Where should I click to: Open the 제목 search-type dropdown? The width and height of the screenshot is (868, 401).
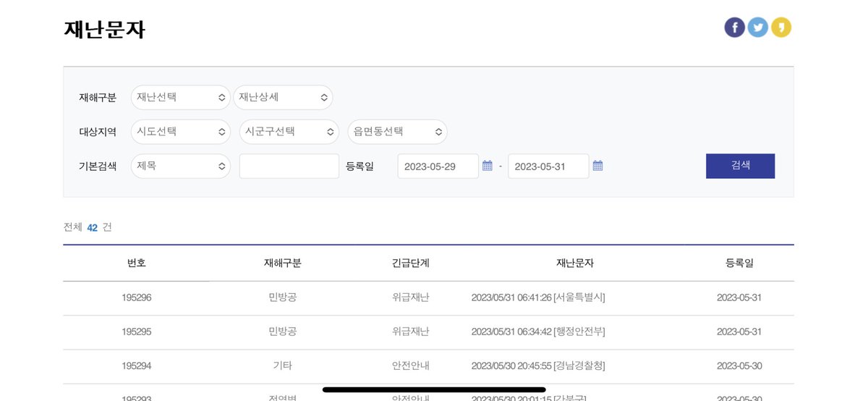tap(181, 166)
